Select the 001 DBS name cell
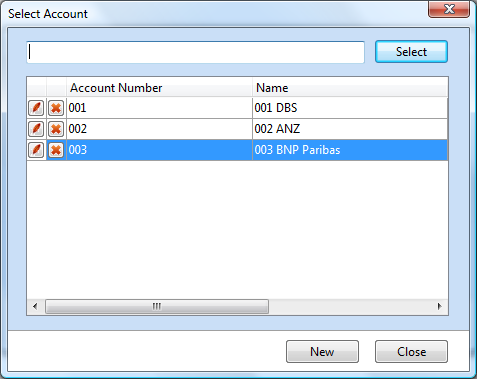 click(x=350, y=108)
